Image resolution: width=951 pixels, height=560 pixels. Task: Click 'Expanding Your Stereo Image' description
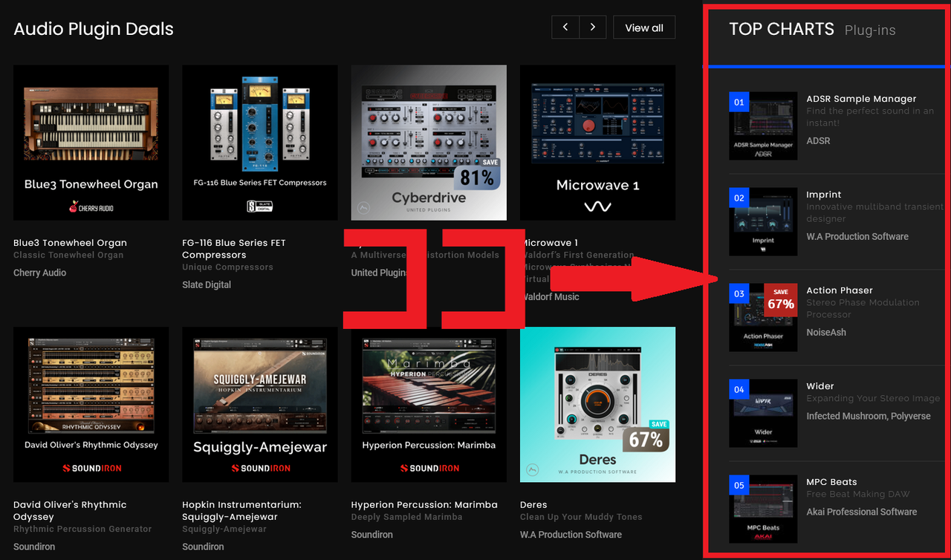(x=873, y=398)
